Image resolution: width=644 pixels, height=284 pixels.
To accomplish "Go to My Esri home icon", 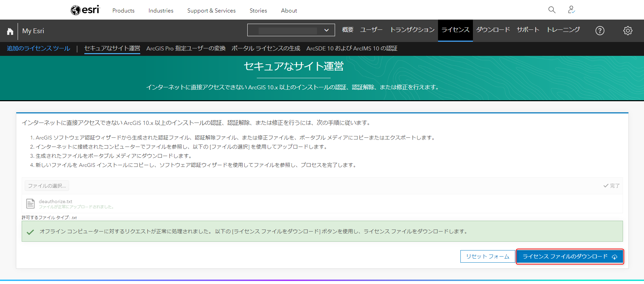I will (10, 31).
